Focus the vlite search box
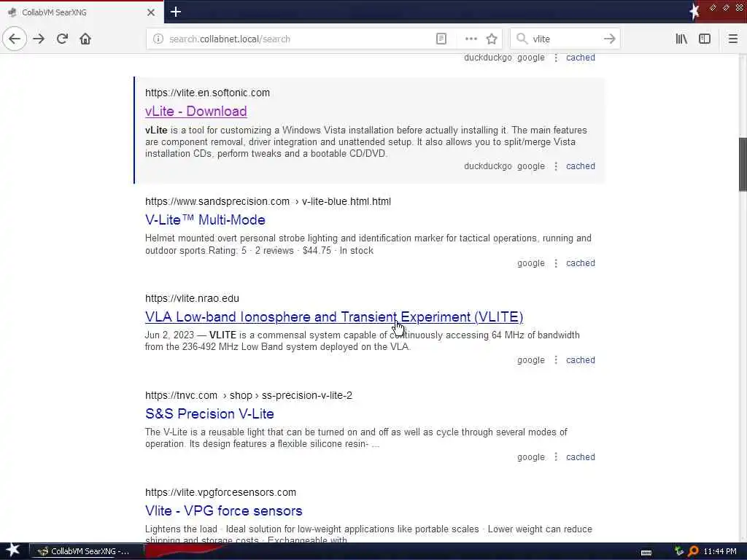The image size is (747, 560). click(x=565, y=39)
